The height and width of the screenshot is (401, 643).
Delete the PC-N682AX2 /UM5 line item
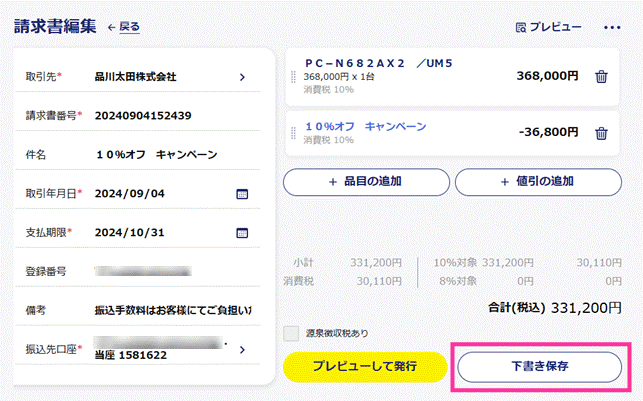click(601, 77)
